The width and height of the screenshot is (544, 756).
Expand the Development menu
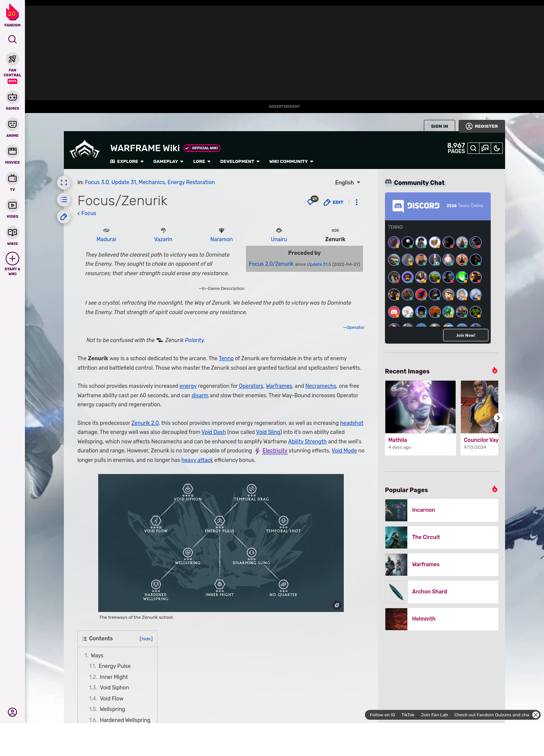pyautogui.click(x=240, y=161)
